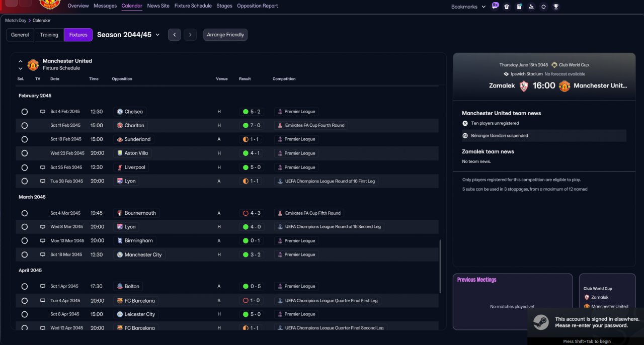Select the Bournemouth fixture radio button

pos(24,213)
